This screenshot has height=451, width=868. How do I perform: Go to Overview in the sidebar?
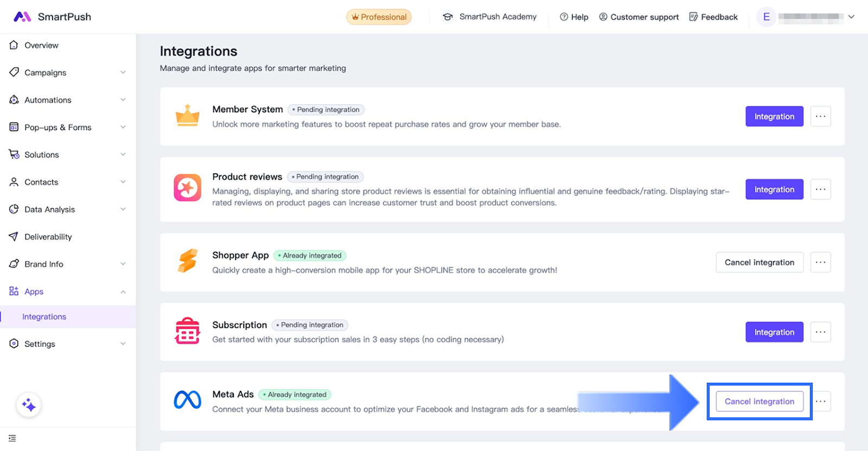41,46
